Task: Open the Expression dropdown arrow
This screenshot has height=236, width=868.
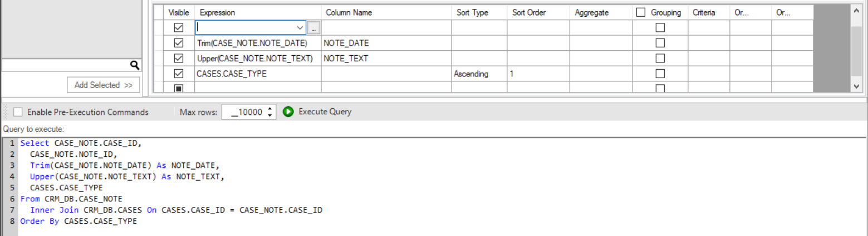Action: click(300, 27)
